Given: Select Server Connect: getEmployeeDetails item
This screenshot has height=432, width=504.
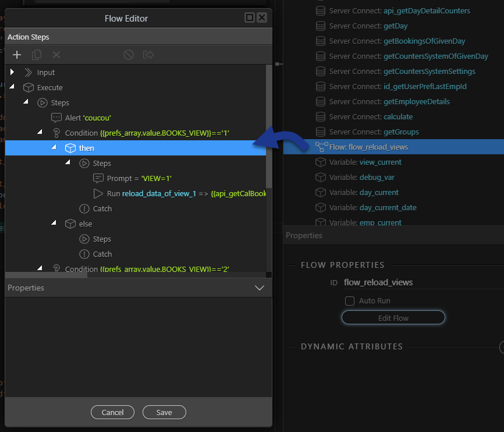Looking at the screenshot, I should pyautogui.click(x=416, y=101).
